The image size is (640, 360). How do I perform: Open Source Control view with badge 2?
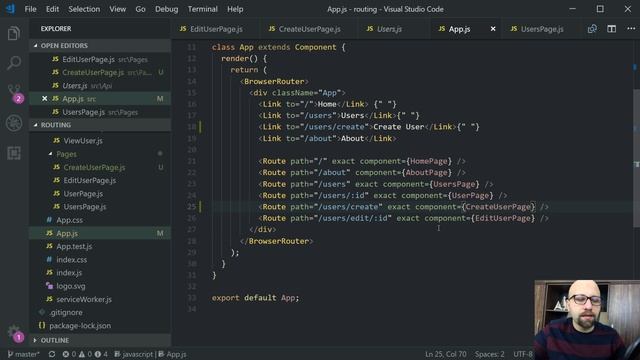coord(14,93)
